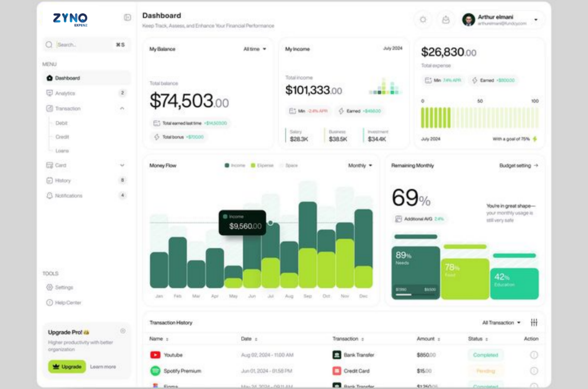
Task: Open Analytics from the sidebar menu
Action: click(x=65, y=93)
